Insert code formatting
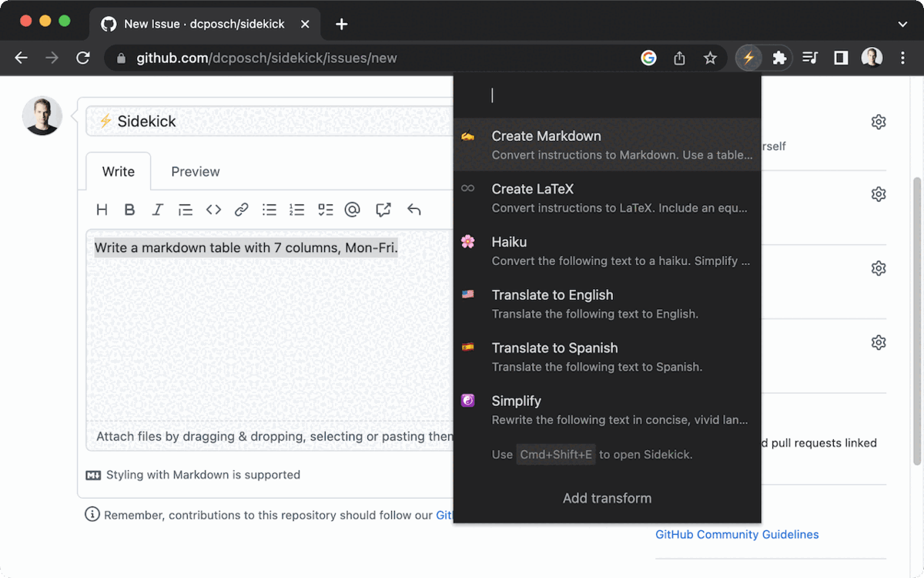 click(x=213, y=210)
